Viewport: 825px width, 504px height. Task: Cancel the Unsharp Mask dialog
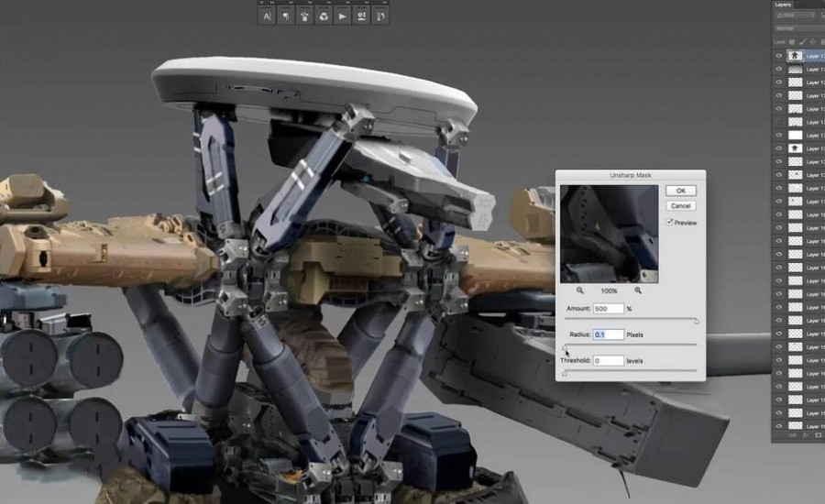tap(681, 205)
